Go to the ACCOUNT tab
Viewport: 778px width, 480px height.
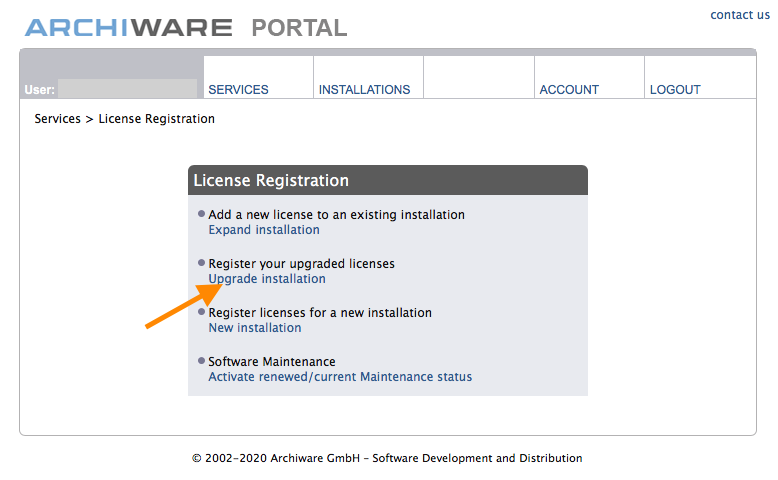pyautogui.click(x=569, y=90)
